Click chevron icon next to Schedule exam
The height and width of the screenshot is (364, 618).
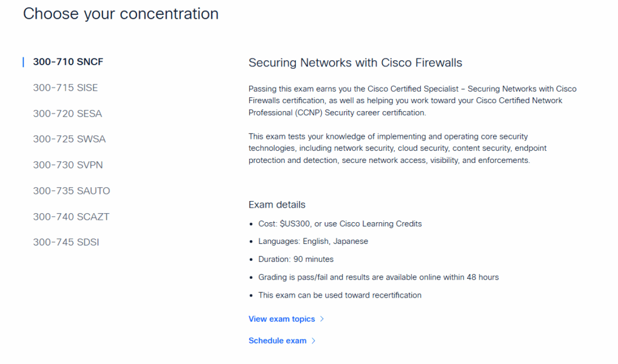pos(313,340)
